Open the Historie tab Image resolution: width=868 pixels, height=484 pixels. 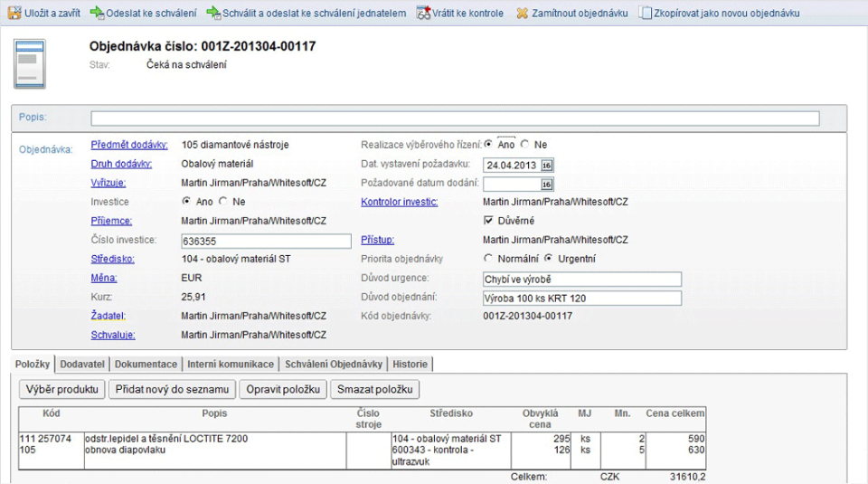coord(410,364)
